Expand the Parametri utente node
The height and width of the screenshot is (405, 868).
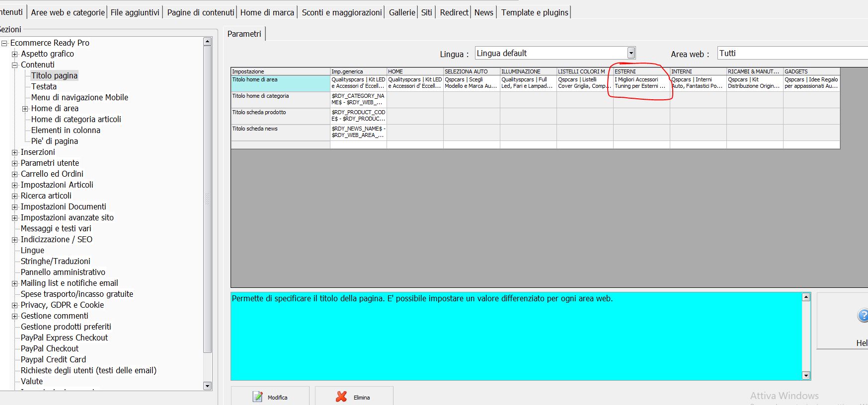(x=15, y=163)
